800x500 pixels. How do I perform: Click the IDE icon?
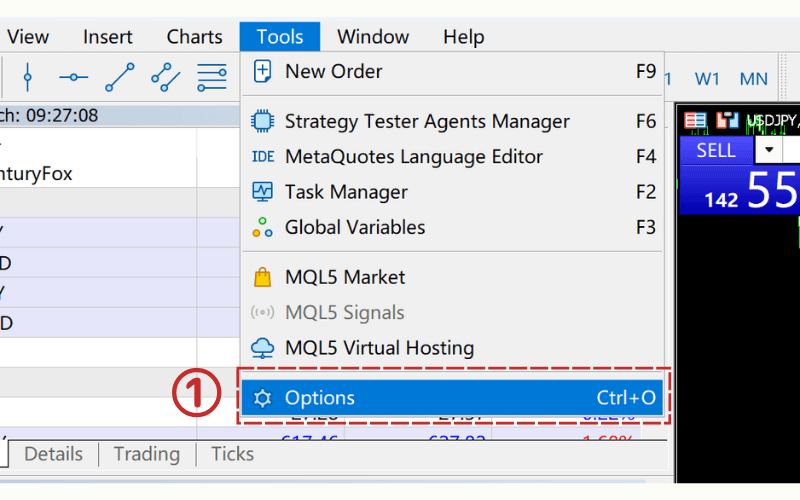coord(263,157)
